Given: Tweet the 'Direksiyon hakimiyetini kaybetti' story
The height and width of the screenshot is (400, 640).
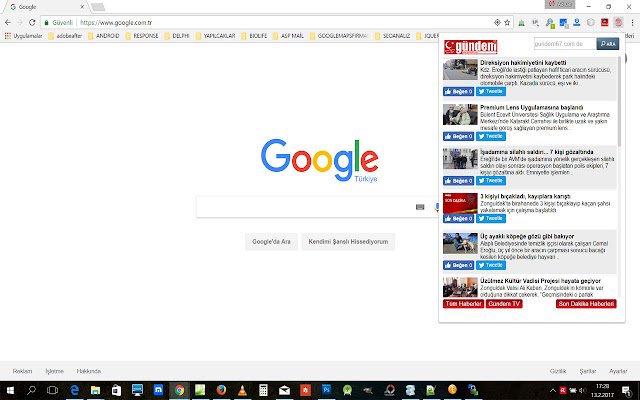Looking at the screenshot, I should click(x=491, y=91).
